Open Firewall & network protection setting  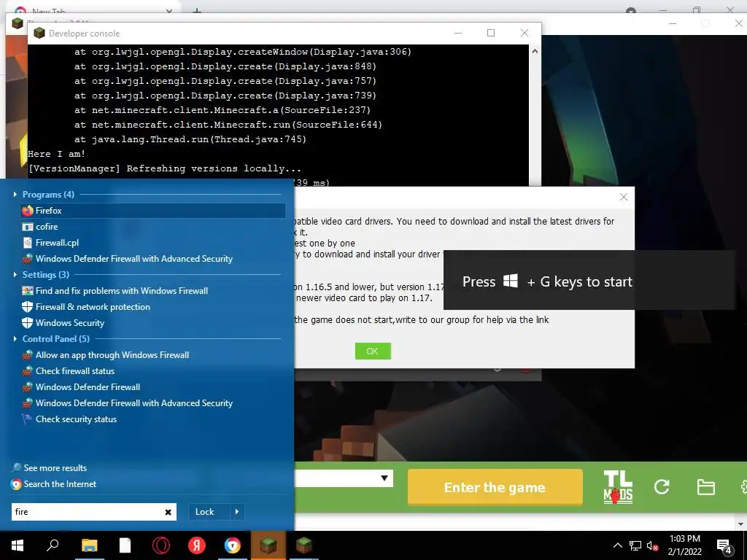click(86, 307)
